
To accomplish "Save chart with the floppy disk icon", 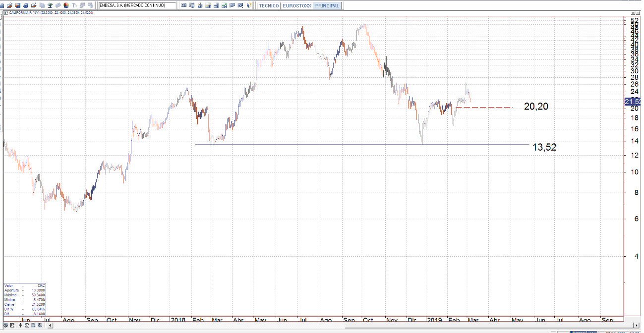I will 18,5.
